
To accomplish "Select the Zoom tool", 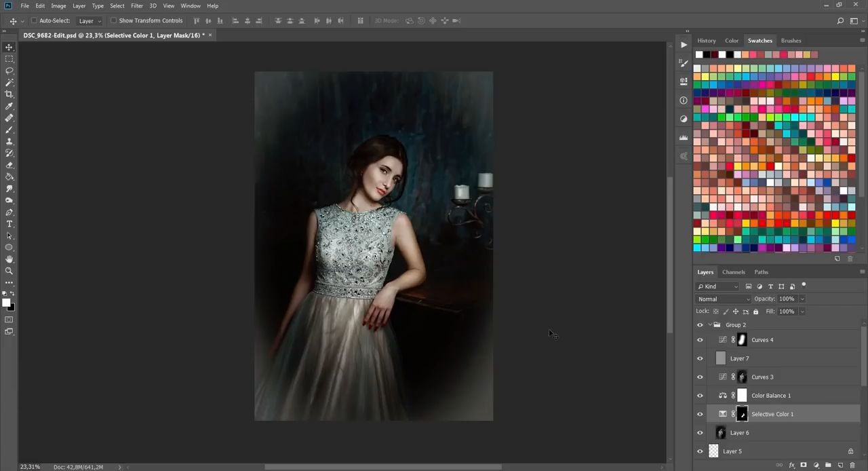I will (x=9, y=271).
